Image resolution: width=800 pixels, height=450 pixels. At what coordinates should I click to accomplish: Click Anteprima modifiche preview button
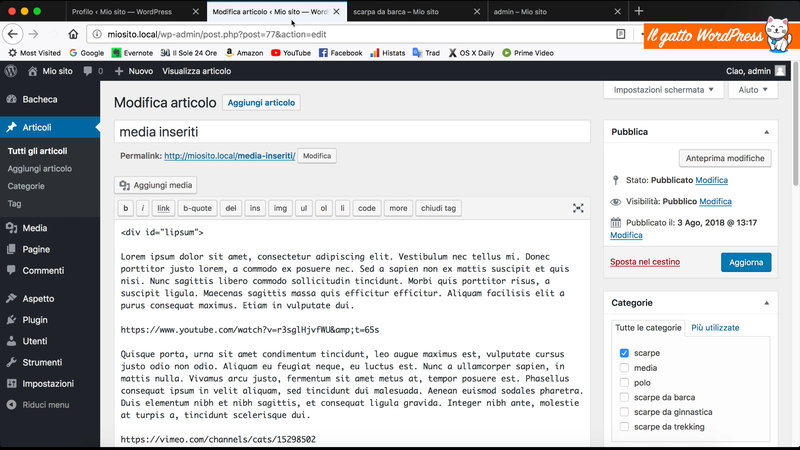725,158
